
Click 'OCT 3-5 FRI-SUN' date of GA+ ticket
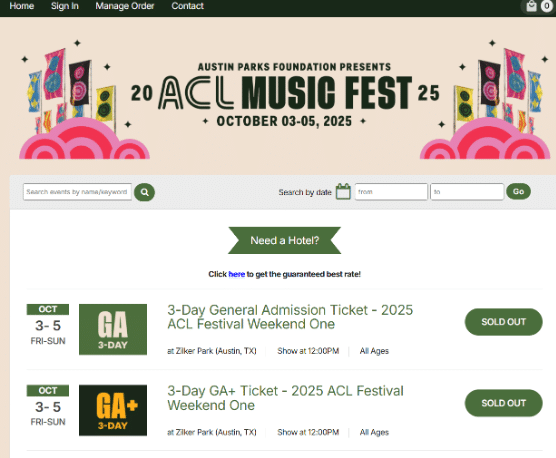pyautogui.click(x=48, y=406)
